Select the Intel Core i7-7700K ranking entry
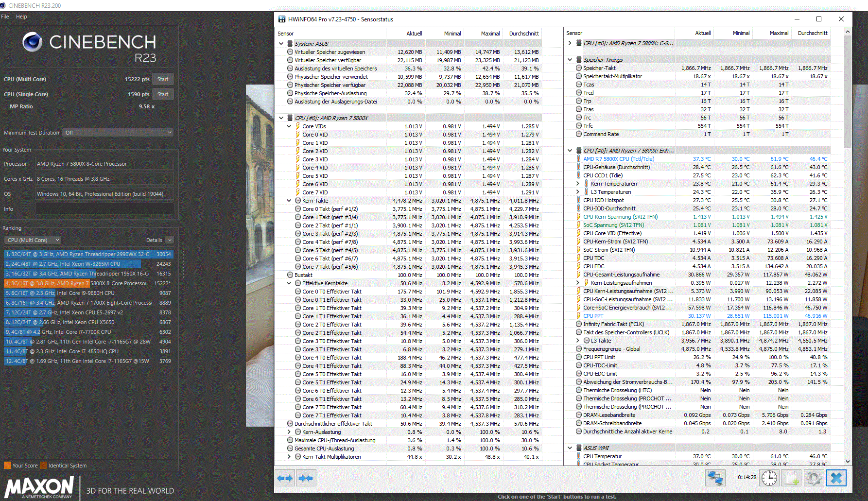The image size is (868, 501). point(88,332)
